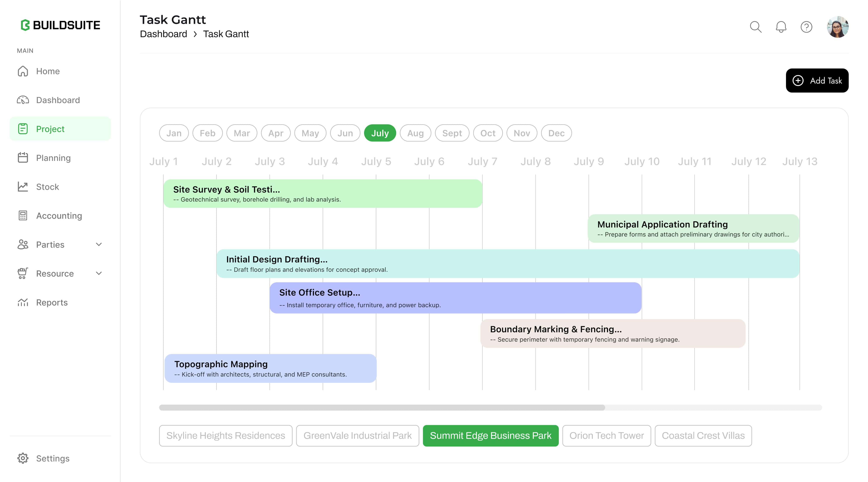Open Reports via the sidebar icon

coord(23,302)
